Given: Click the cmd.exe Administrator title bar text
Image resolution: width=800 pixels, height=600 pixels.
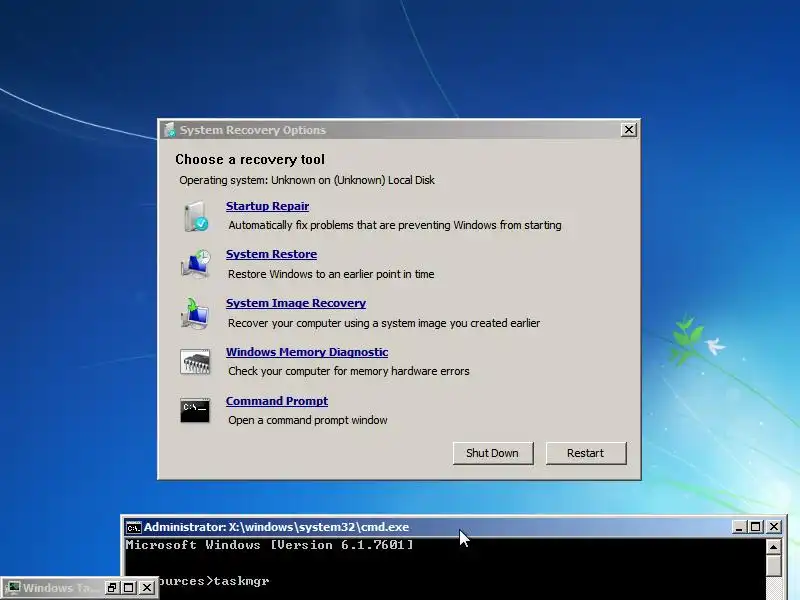Looking at the screenshot, I should [x=277, y=527].
